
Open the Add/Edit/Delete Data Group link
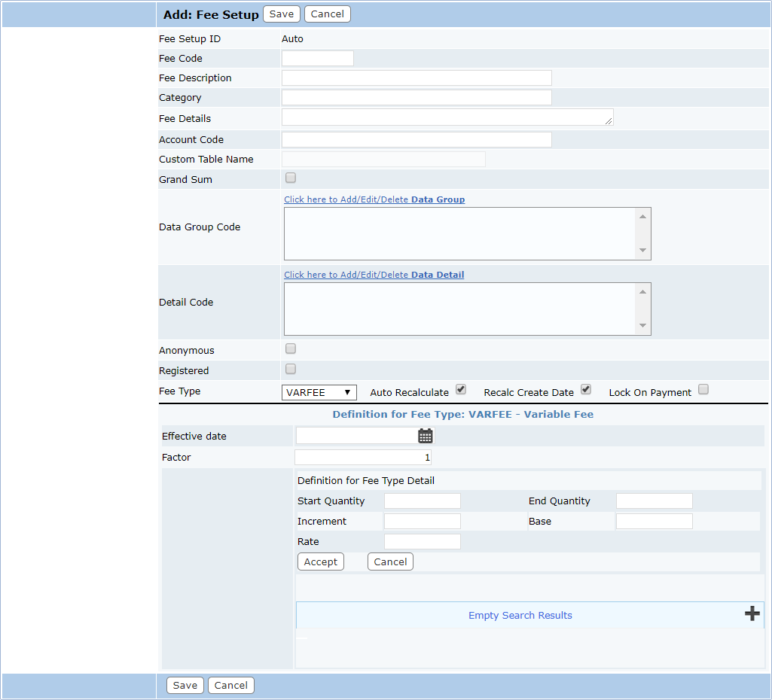click(x=374, y=199)
